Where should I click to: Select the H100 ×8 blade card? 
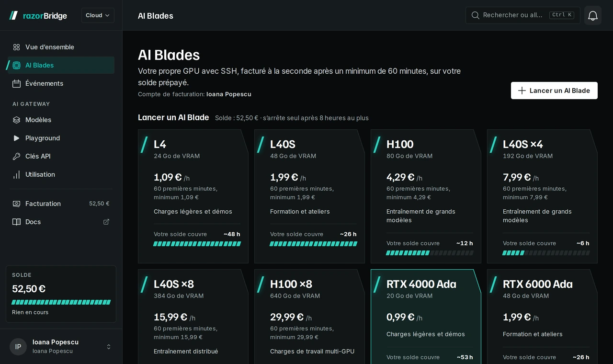[309, 317]
